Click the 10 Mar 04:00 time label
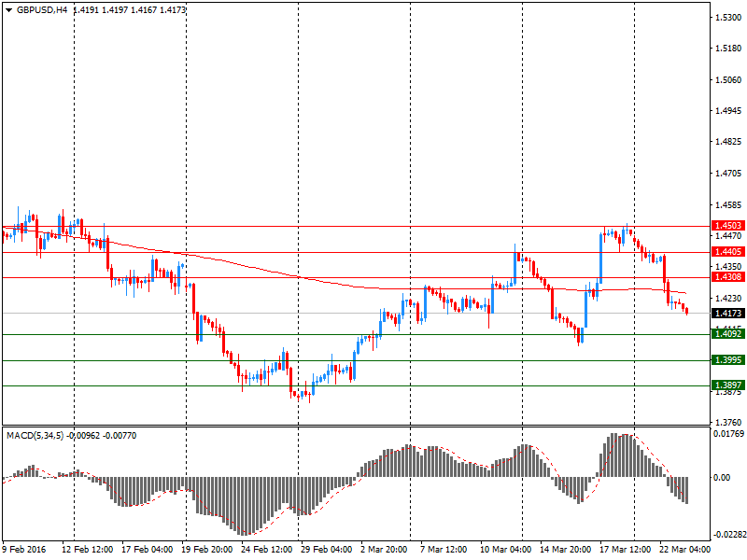Screen dimensions: 747x560 (x=505, y=549)
